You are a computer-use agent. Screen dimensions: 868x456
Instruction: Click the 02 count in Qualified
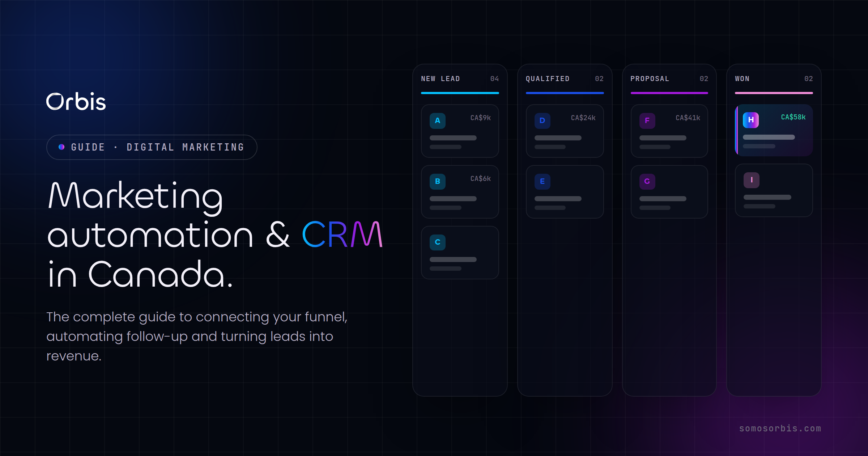599,79
